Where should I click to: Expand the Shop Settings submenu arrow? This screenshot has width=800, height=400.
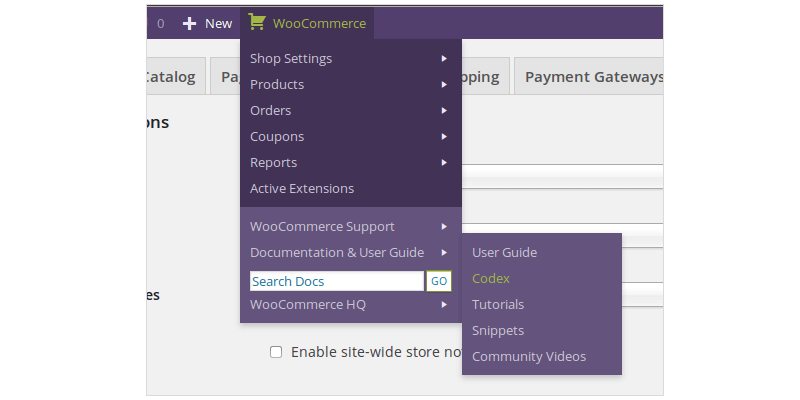443,59
